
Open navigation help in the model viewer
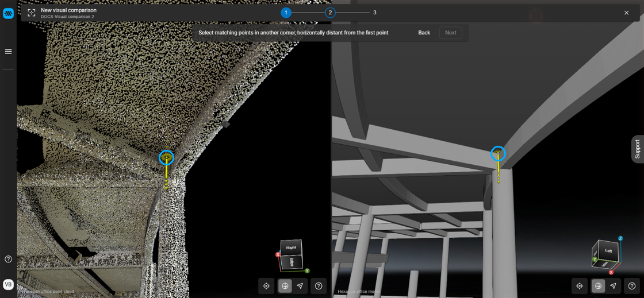(632, 286)
